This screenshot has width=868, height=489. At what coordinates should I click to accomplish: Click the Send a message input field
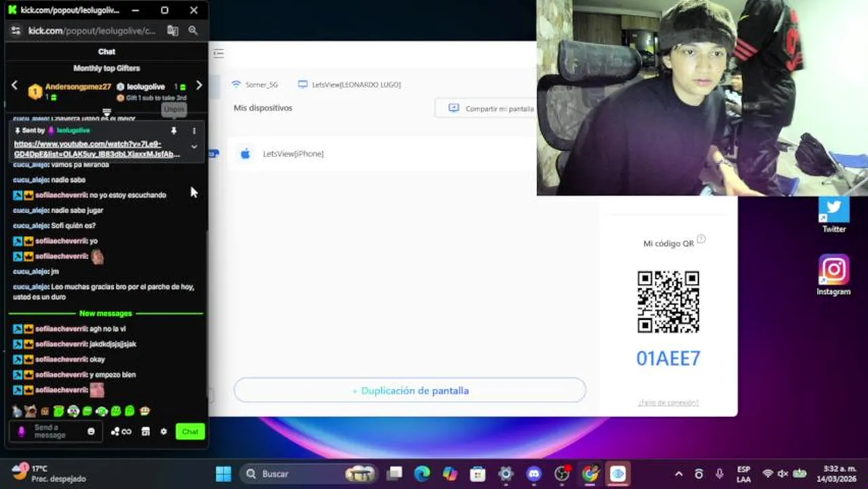(x=56, y=431)
